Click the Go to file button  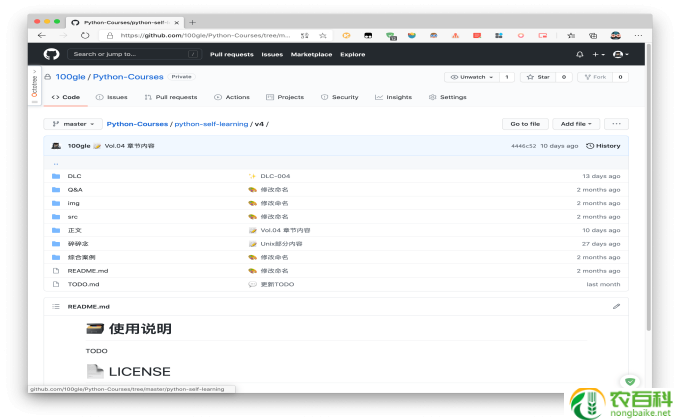(525, 124)
